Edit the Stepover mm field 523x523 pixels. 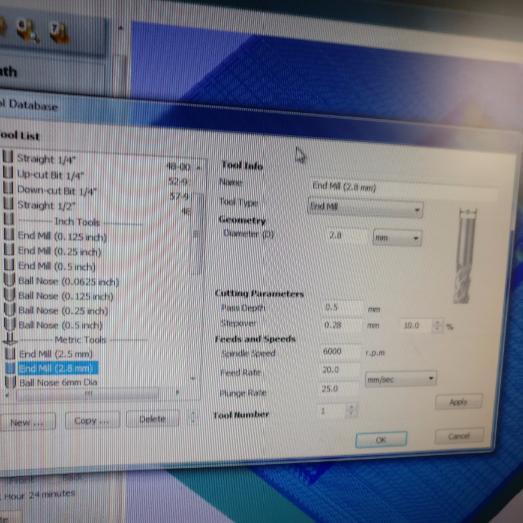pyautogui.click(x=341, y=325)
